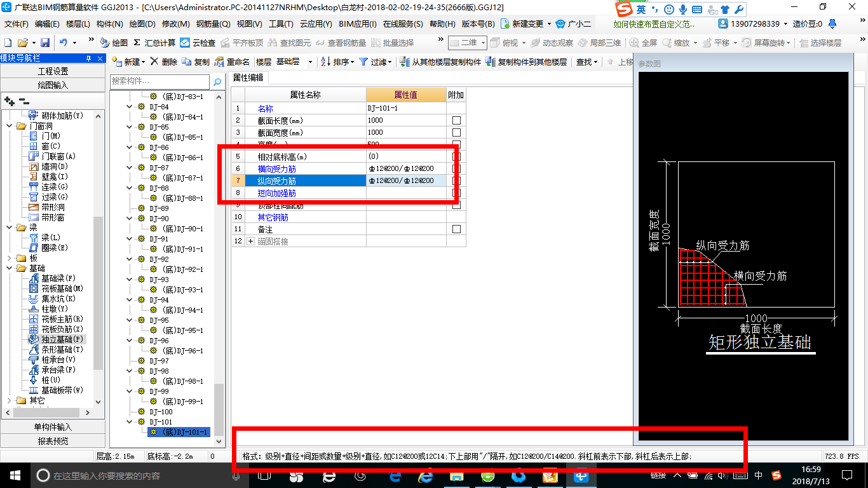Expand the 锚固搭接 property row
868x488 pixels.
(250, 241)
